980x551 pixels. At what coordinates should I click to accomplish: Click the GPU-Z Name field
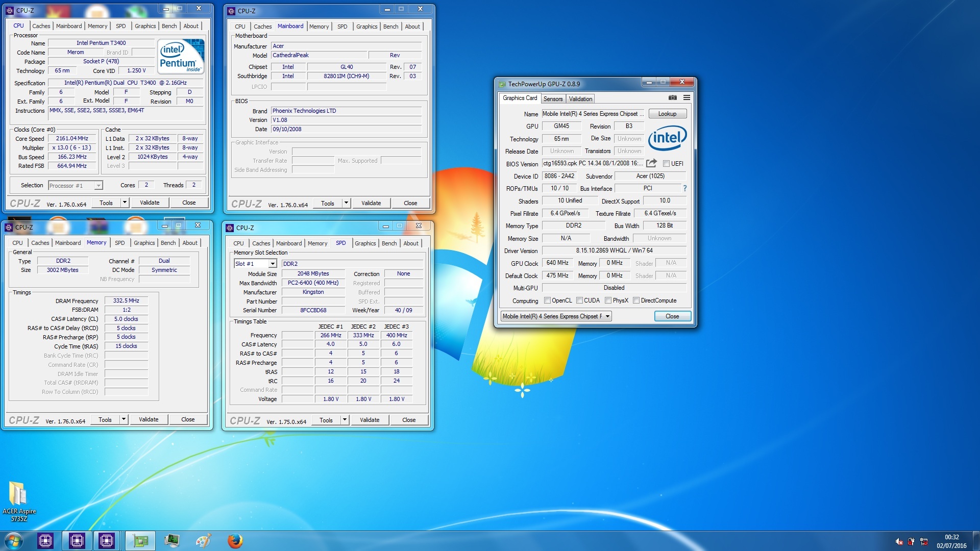tap(593, 114)
